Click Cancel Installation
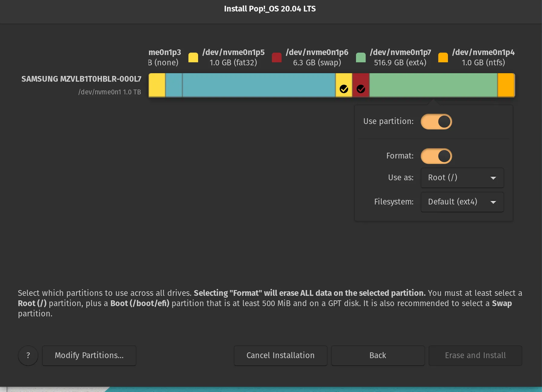This screenshot has height=392, width=542. point(280,356)
